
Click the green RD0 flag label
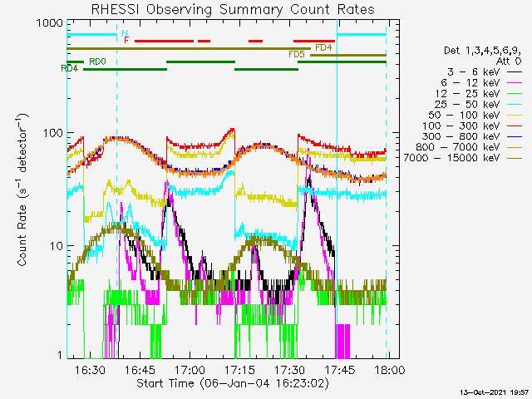98,62
